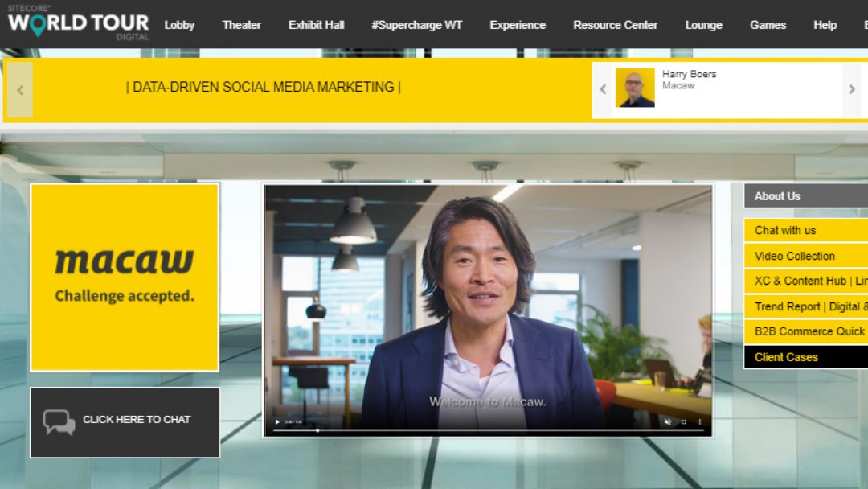Click the Macaw company text under Harry Boers
This screenshot has width=868, height=489.
tap(678, 86)
